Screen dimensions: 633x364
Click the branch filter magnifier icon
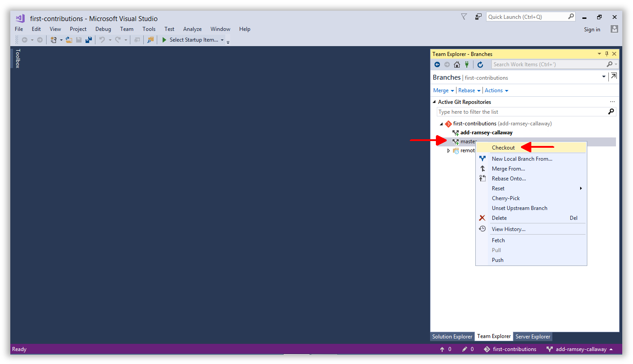coord(611,111)
